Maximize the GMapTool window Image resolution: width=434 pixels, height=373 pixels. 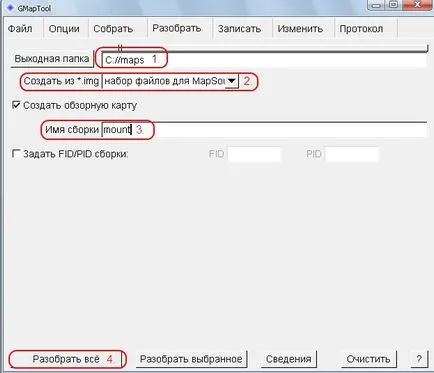pos(394,5)
